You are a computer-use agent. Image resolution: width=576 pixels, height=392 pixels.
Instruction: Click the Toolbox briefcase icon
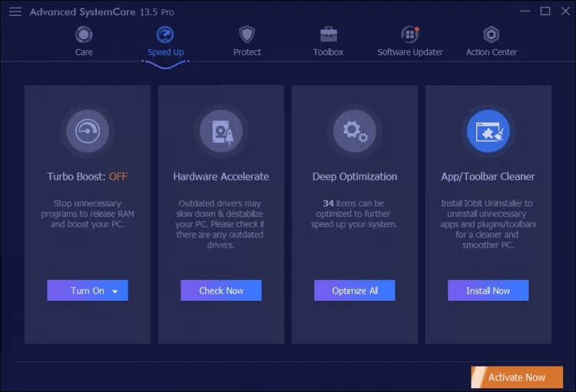pos(329,35)
